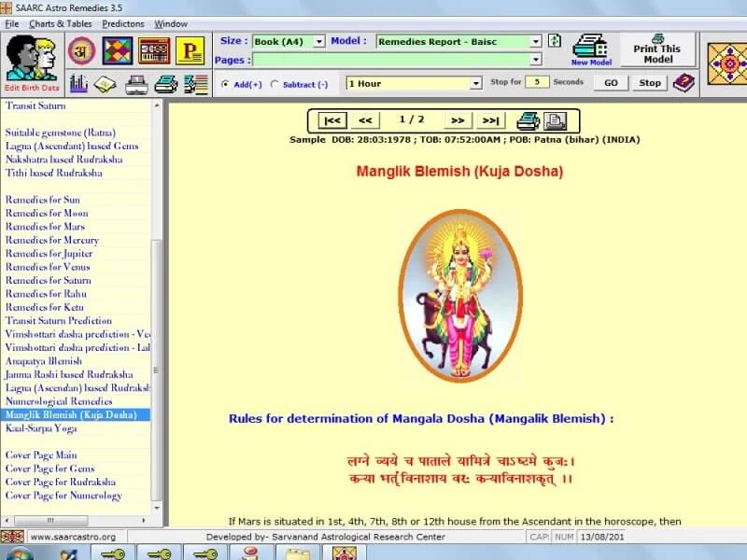Select the Add(+) radio button

pyautogui.click(x=225, y=84)
